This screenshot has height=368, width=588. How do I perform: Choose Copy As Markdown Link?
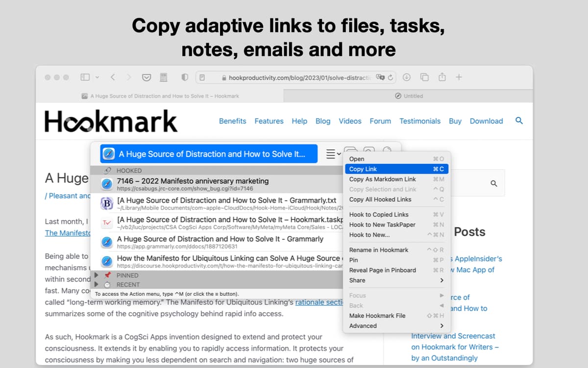[382, 179]
